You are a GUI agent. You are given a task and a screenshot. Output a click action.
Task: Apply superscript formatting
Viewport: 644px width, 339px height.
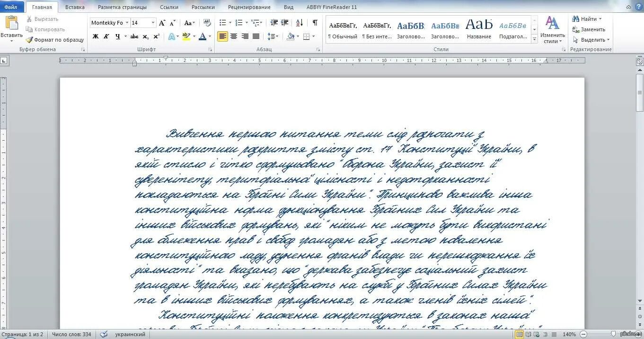click(x=157, y=36)
